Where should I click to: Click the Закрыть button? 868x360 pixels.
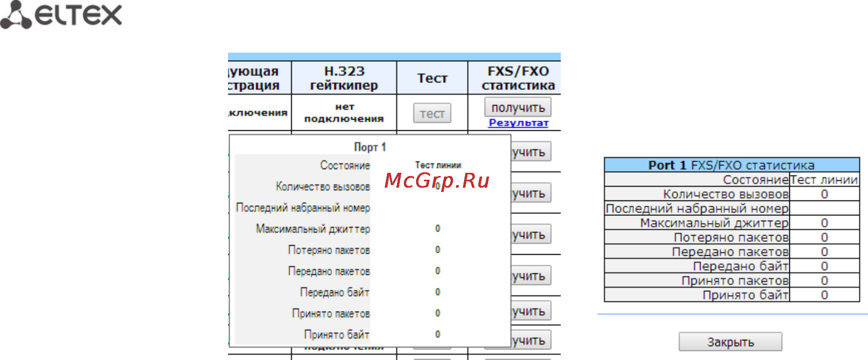point(730,342)
